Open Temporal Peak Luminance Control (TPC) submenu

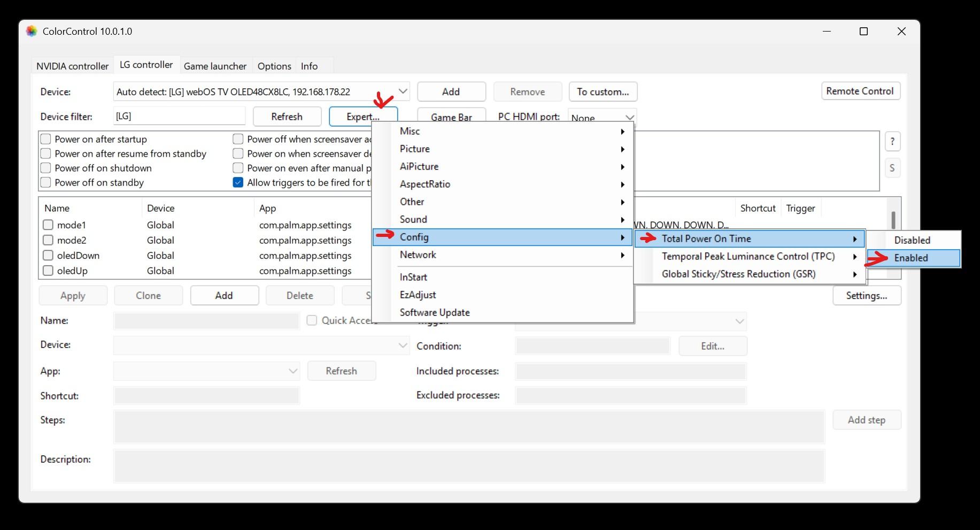pos(750,256)
